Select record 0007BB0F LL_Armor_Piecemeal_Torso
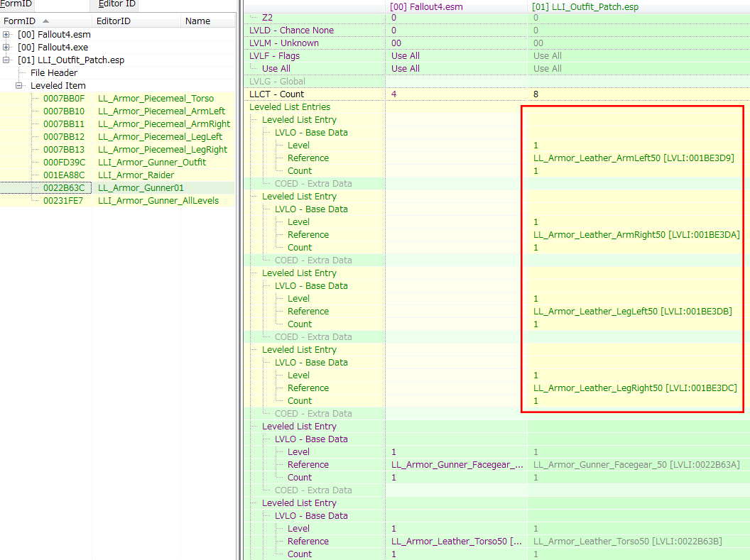The image size is (750, 560). (x=117, y=99)
